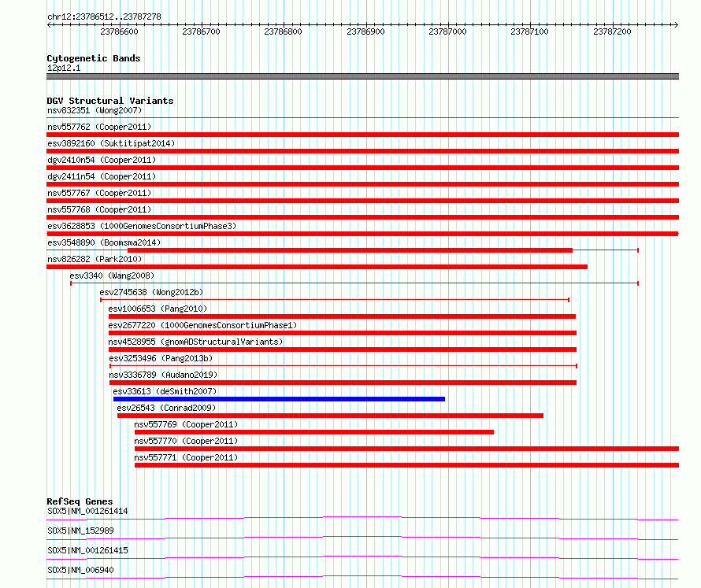Click the thin esv2745638 variant line
The height and width of the screenshot is (588, 701).
pyautogui.click(x=335, y=300)
